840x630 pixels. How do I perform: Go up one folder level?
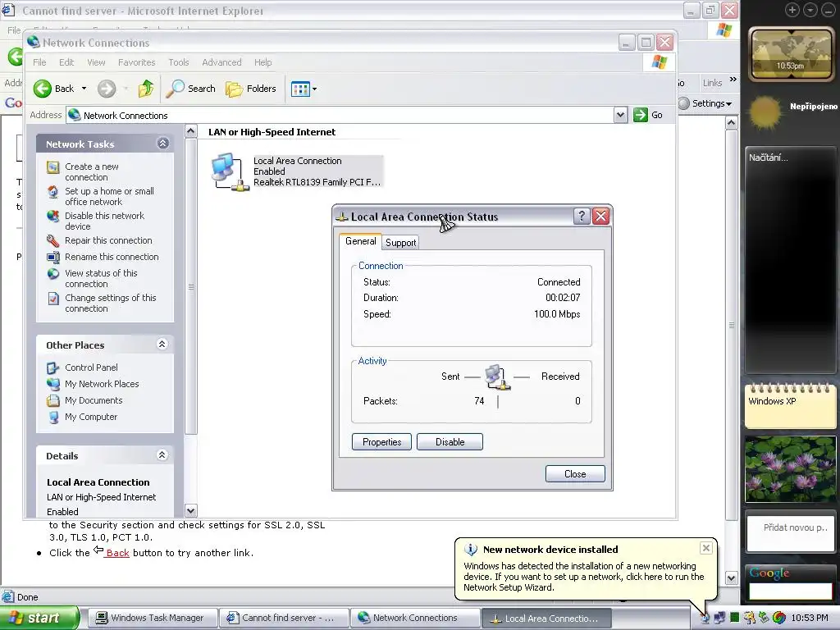point(146,89)
